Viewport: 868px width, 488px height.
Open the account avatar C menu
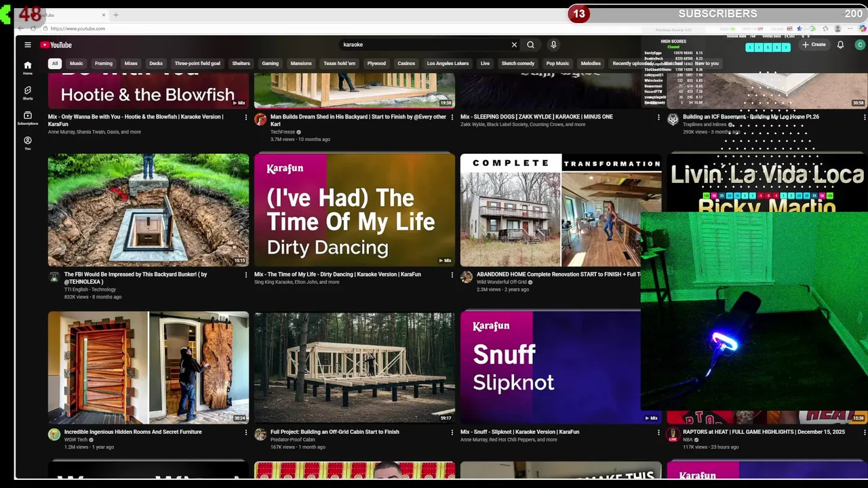click(860, 45)
